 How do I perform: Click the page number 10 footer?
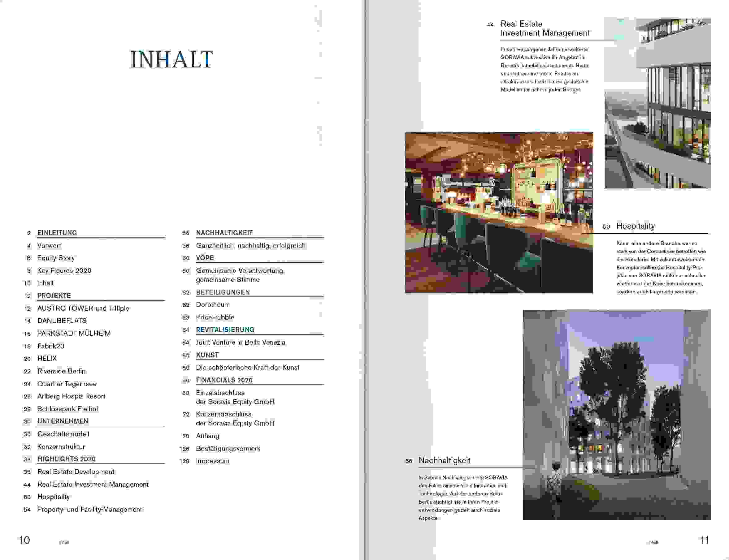click(x=24, y=540)
